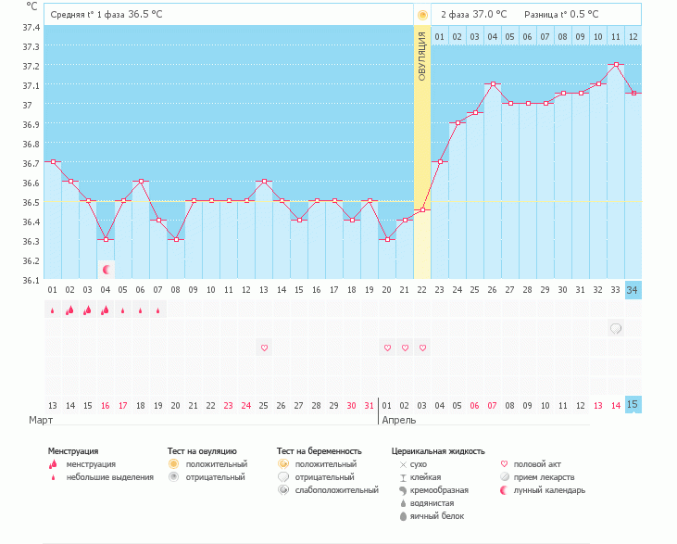Click the прием лекарств legend icon
Viewport: 677px width, 544px height.
506,477
